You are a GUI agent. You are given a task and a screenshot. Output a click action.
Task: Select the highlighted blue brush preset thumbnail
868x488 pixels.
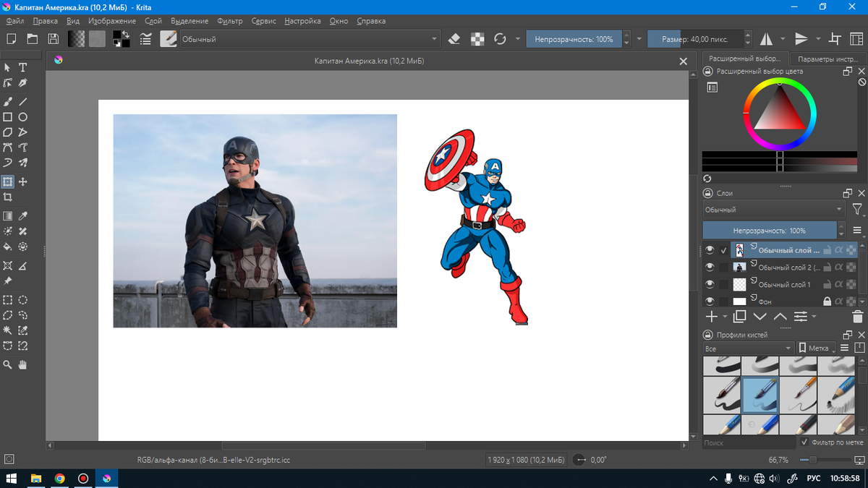tap(760, 395)
